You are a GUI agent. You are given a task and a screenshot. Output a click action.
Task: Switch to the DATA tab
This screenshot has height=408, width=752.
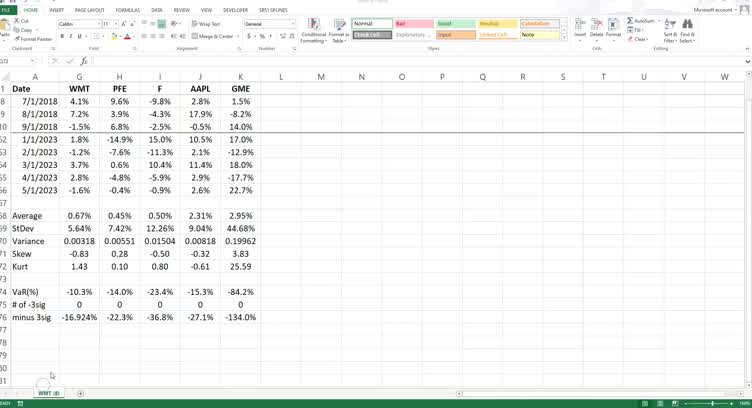point(157,10)
